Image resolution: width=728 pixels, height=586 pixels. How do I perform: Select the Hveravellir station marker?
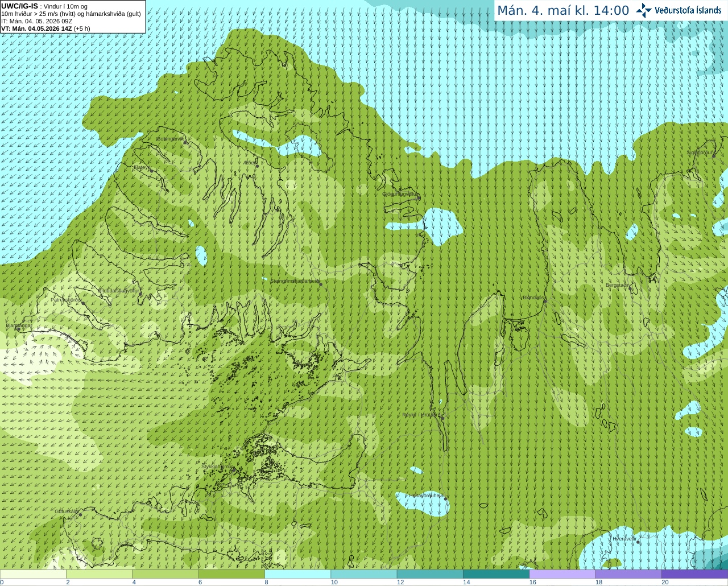point(638,542)
